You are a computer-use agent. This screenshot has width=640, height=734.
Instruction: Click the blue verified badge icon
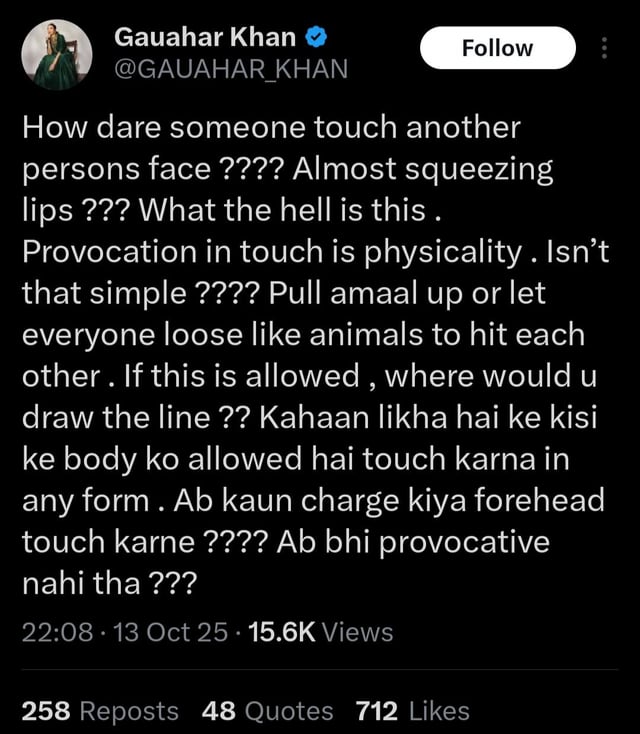point(316,37)
